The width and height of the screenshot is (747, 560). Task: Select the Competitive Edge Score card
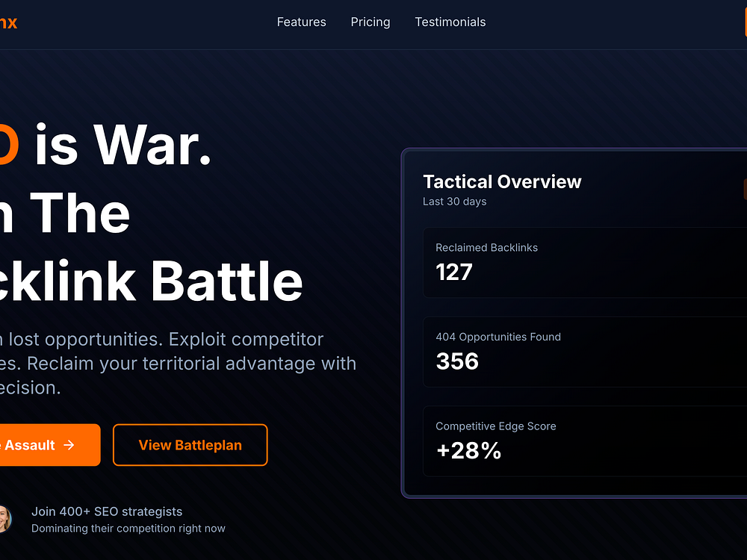(x=585, y=441)
